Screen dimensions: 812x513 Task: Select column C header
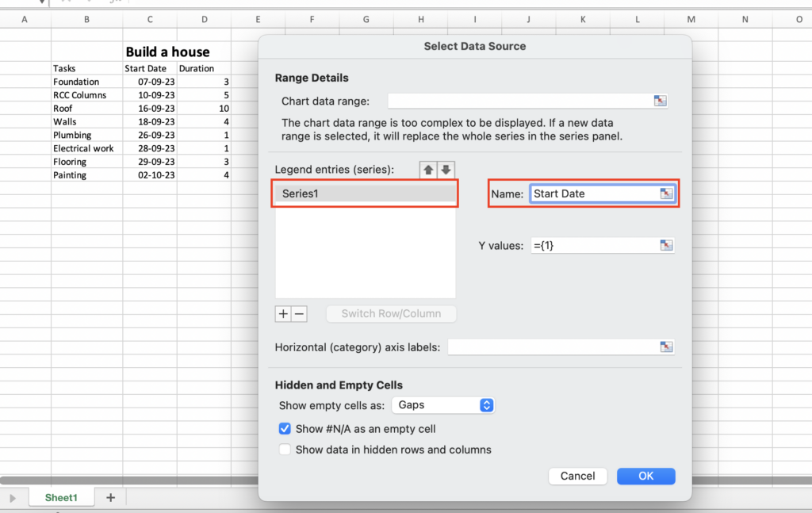[150, 19]
